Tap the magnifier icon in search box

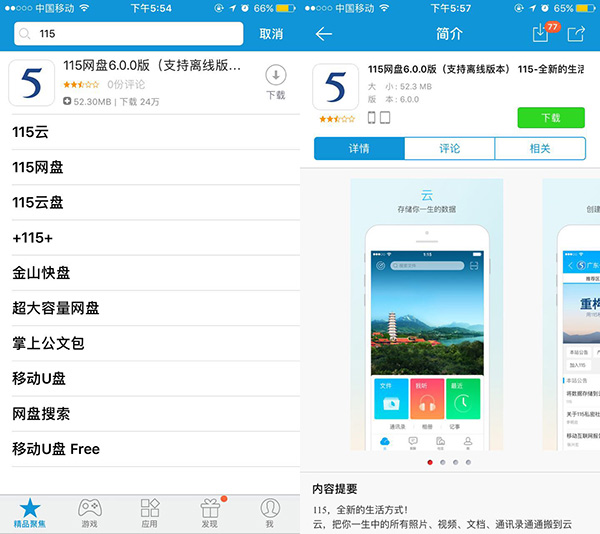[x=24, y=34]
